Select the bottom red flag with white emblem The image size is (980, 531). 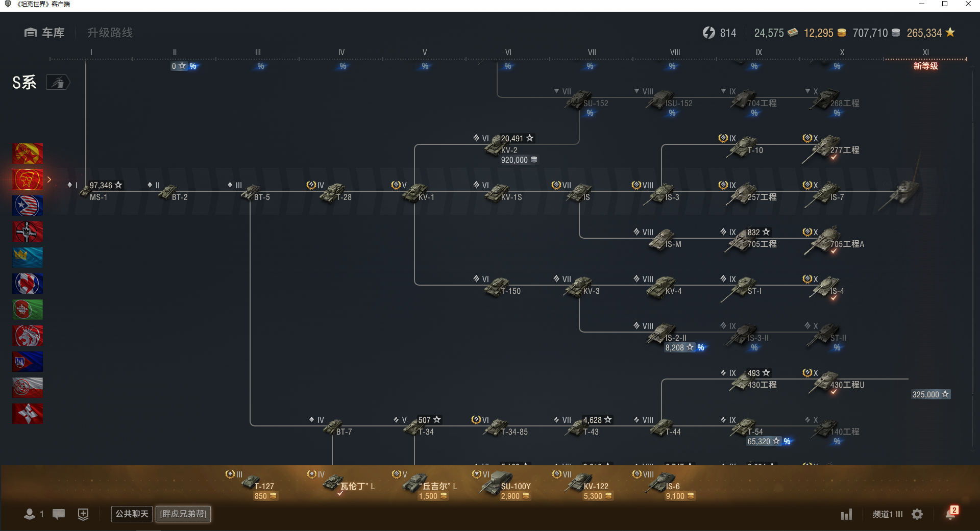[x=28, y=414]
